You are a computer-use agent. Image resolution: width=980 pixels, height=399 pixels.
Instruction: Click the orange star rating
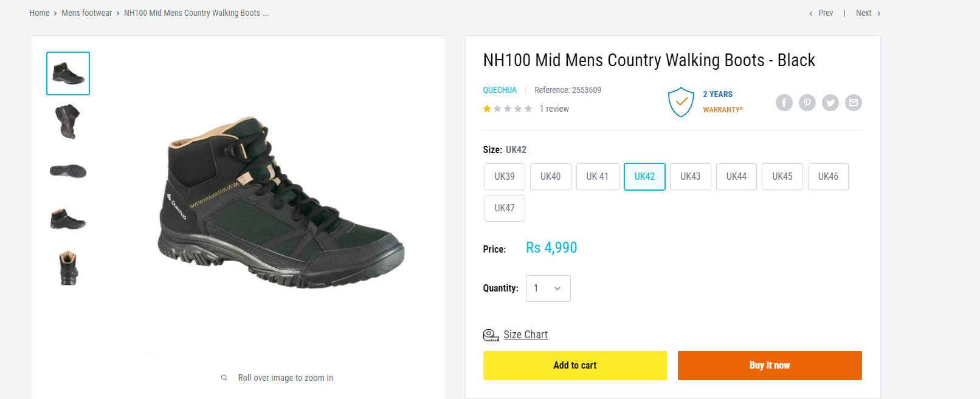(487, 109)
